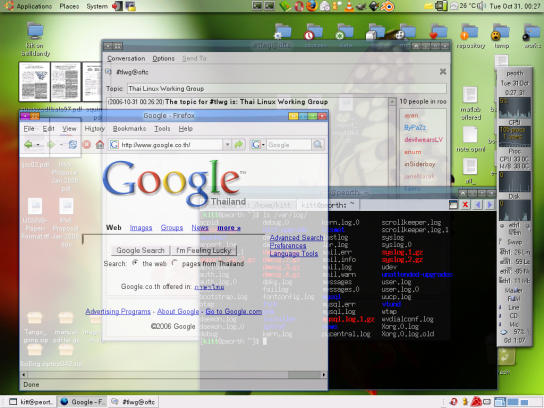Open Inkscape launcher in top panel
This screenshot has height=408, width=544.
coord(374,6)
